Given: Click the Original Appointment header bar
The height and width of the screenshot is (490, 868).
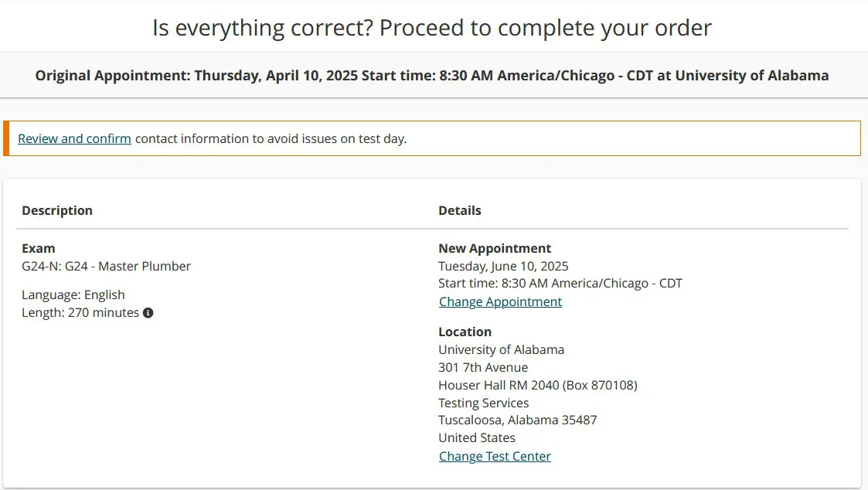Looking at the screenshot, I should pos(433,75).
